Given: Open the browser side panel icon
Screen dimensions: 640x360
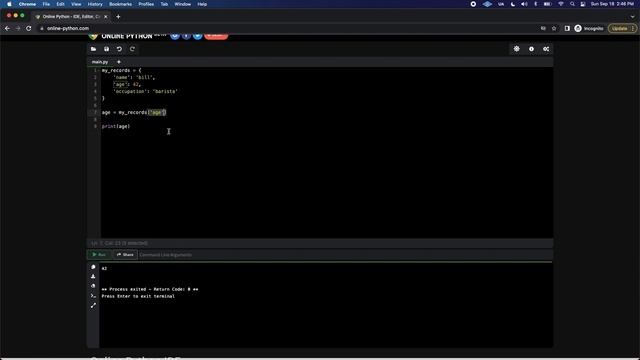Looking at the screenshot, I should pos(567,29).
